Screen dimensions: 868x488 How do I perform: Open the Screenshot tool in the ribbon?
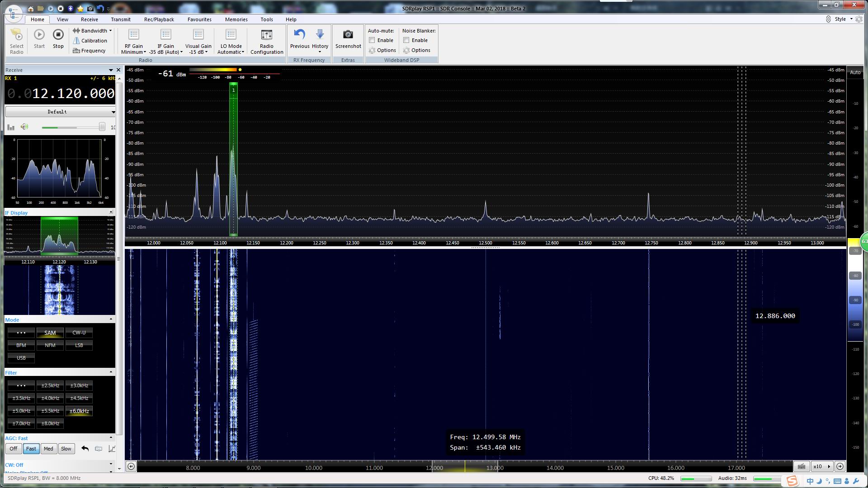pyautogui.click(x=348, y=40)
